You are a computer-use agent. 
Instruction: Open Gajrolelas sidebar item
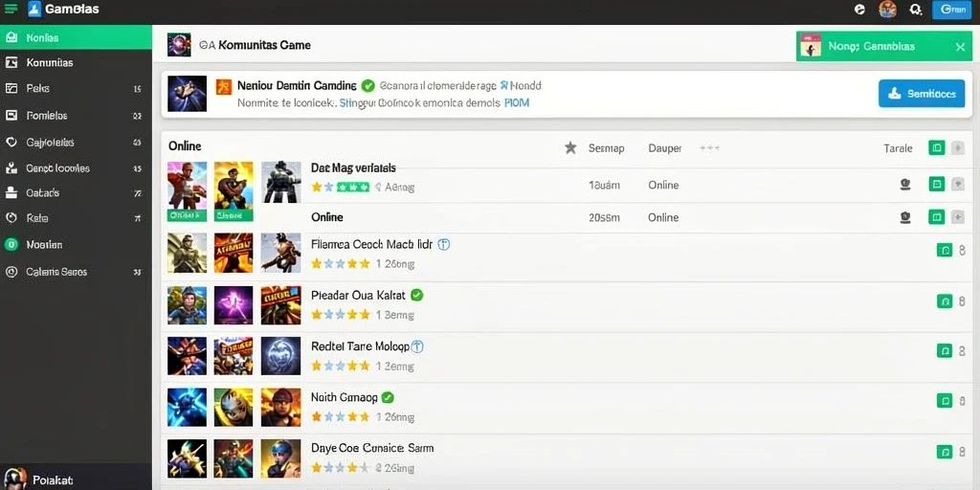pyautogui.click(x=76, y=142)
